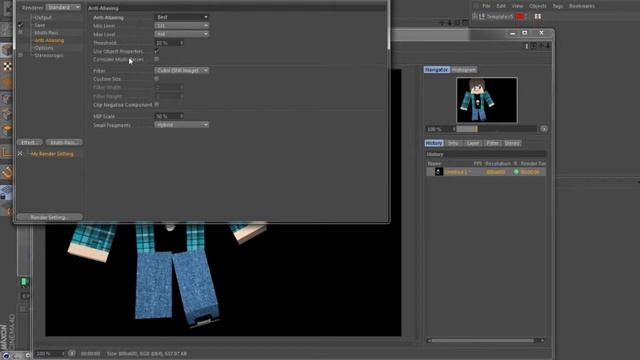Select Texture mode checkerboard icon

pos(7,66)
